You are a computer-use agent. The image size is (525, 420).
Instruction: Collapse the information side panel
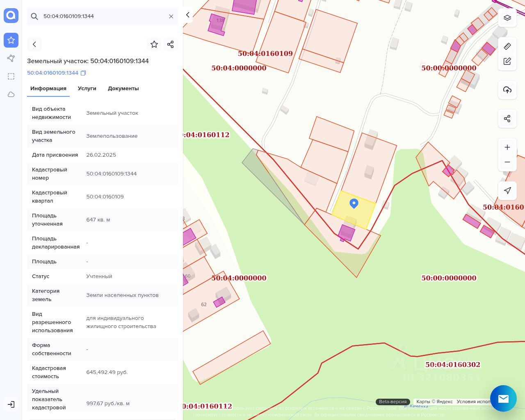tap(188, 15)
